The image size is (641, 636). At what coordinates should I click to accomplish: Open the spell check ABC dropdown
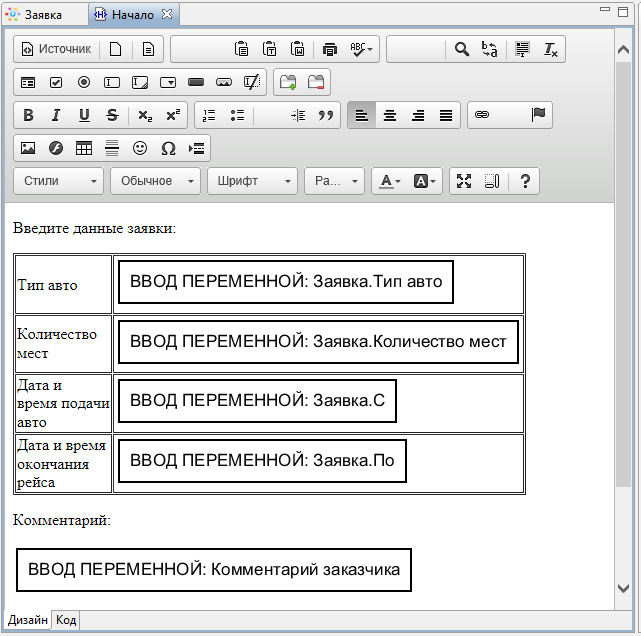coord(361,49)
